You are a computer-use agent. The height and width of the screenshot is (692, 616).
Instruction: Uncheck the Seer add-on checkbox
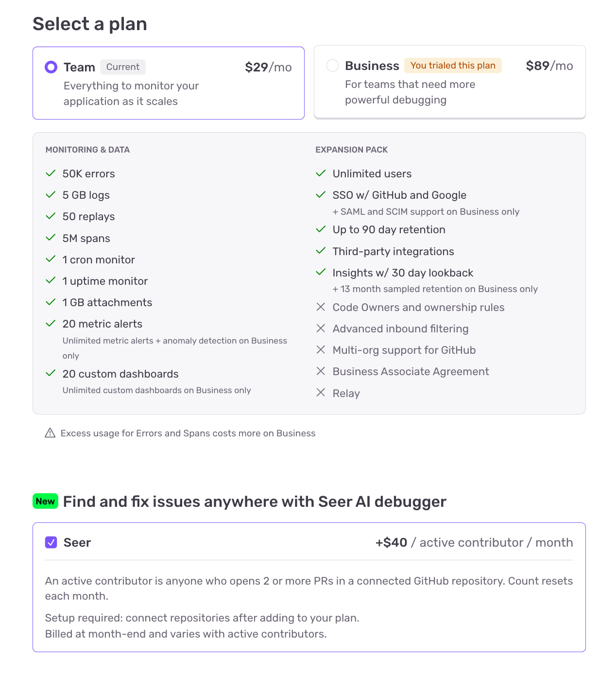(x=51, y=542)
